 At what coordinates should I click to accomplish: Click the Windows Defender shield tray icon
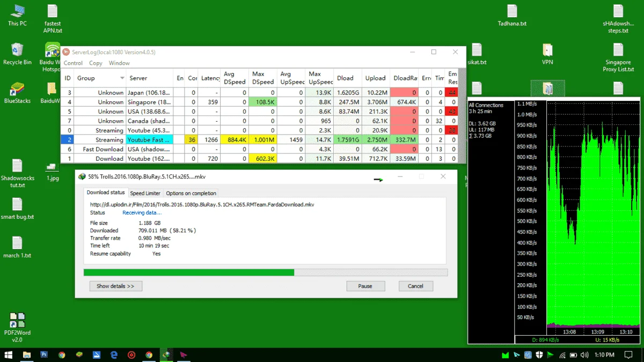[539, 354]
